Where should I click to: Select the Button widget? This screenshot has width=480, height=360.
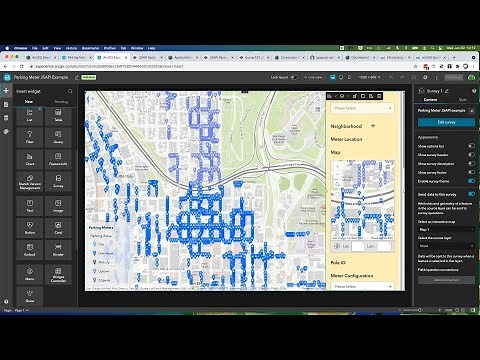tap(30, 228)
